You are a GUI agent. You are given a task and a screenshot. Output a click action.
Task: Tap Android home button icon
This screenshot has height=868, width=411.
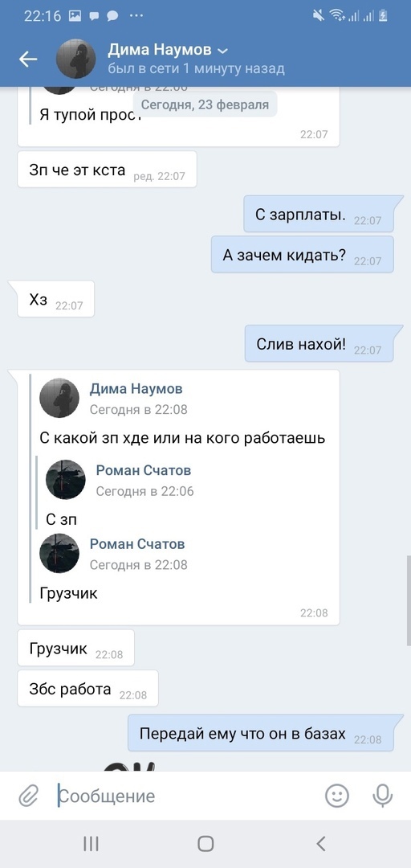coord(205,844)
